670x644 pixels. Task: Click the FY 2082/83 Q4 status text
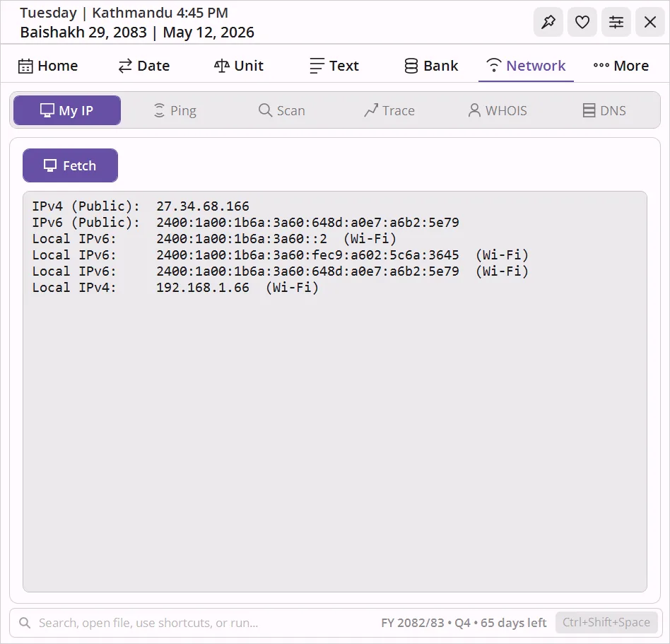coord(464,623)
